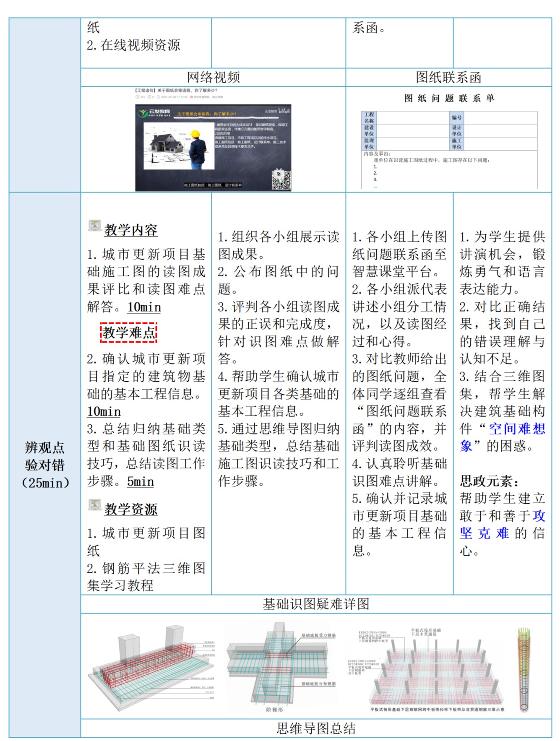Viewport: 560px width, 741px height.
Task: Click the 内容及事由 label in the form
Action: click(378, 154)
